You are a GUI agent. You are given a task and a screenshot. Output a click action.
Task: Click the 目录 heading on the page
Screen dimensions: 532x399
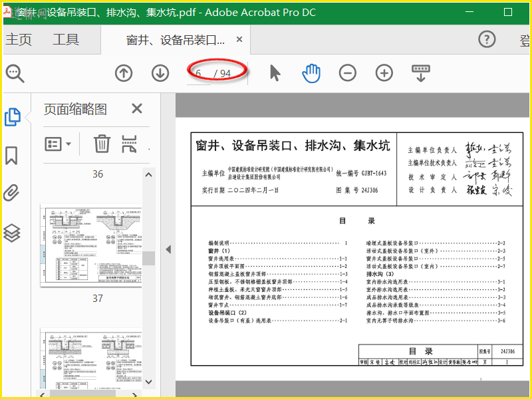[x=357, y=221]
